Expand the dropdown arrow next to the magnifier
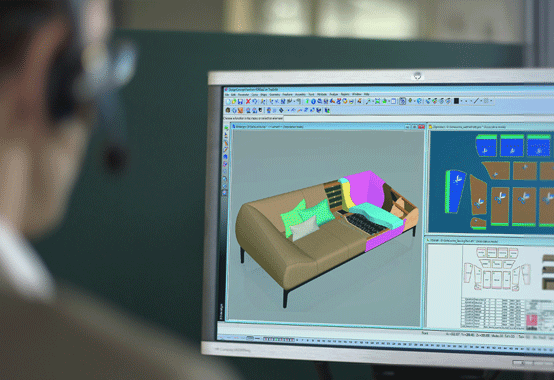 (372, 102)
